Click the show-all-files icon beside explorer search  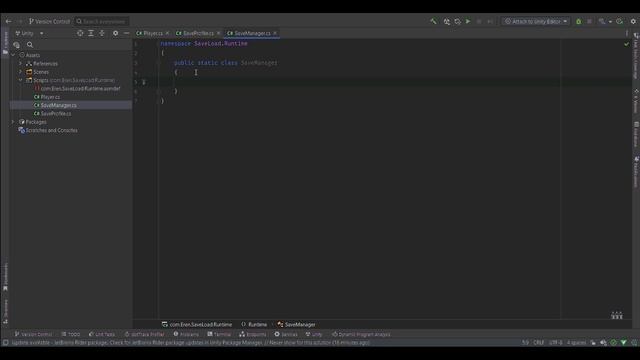(x=16, y=45)
